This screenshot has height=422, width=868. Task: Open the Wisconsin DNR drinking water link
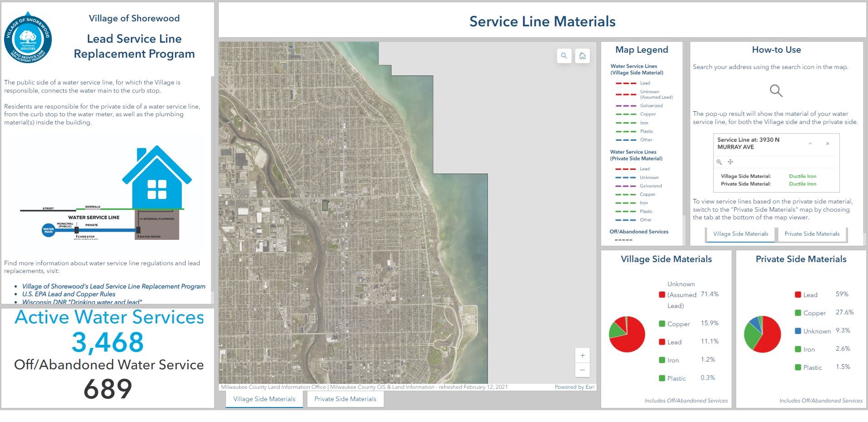pos(82,302)
